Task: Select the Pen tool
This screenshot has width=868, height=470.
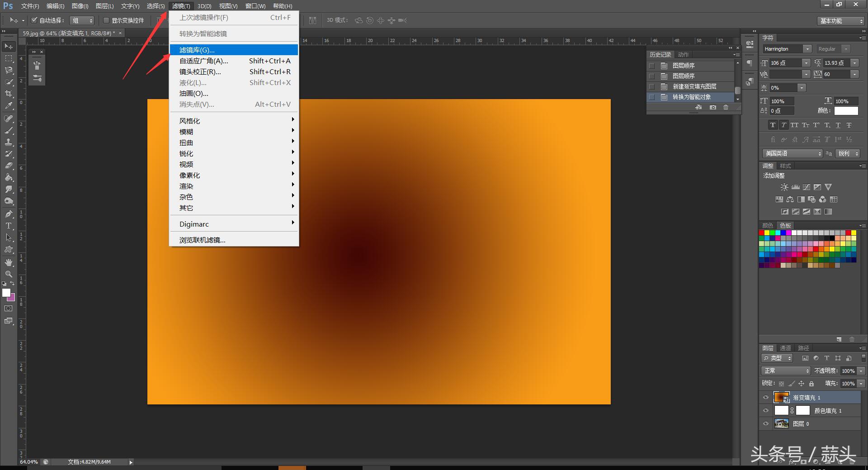Action: pyautogui.click(x=9, y=214)
